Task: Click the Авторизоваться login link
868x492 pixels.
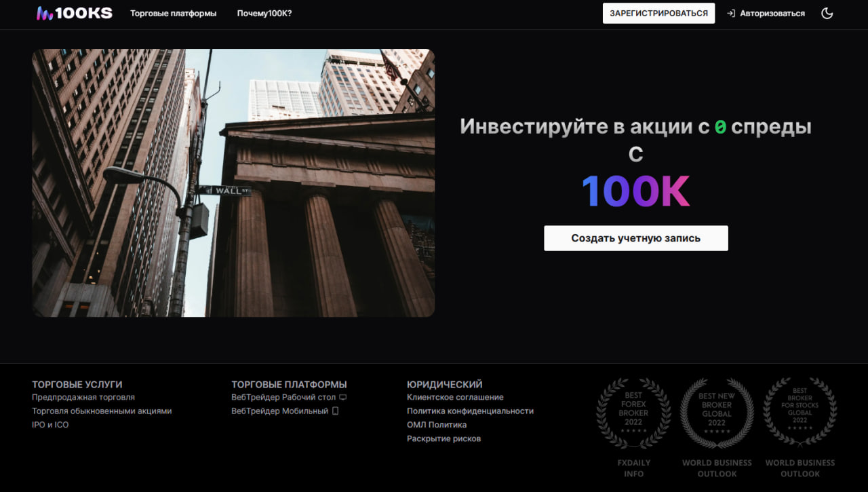Action: pyautogui.click(x=766, y=13)
